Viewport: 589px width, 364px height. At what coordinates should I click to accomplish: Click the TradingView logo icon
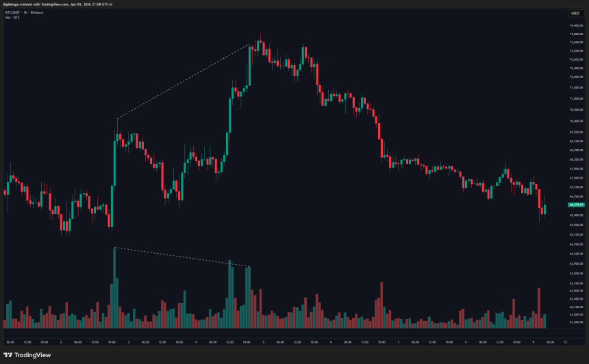[8, 355]
